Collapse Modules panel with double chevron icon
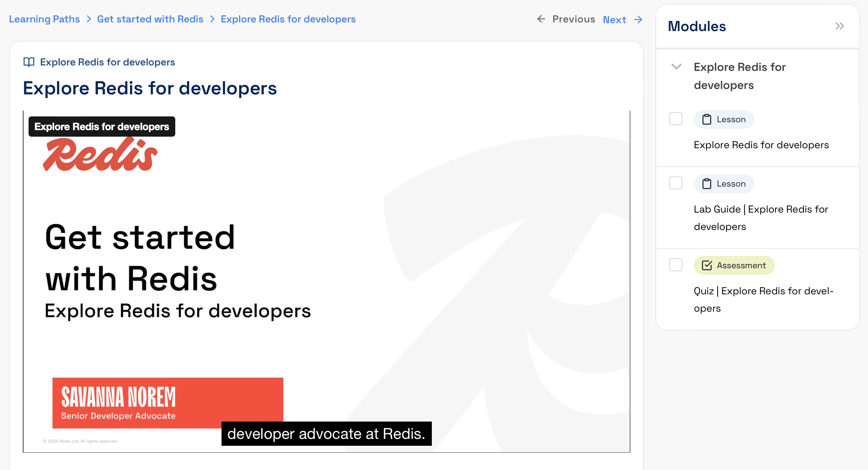 click(x=839, y=26)
